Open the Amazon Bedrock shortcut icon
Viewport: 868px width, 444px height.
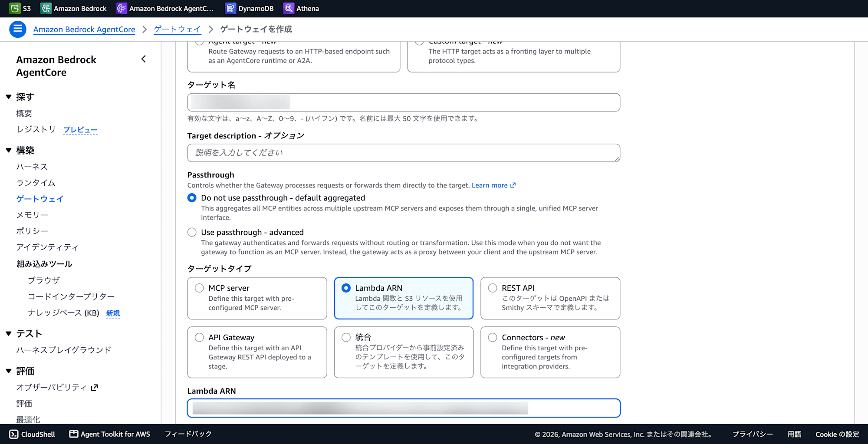point(46,8)
